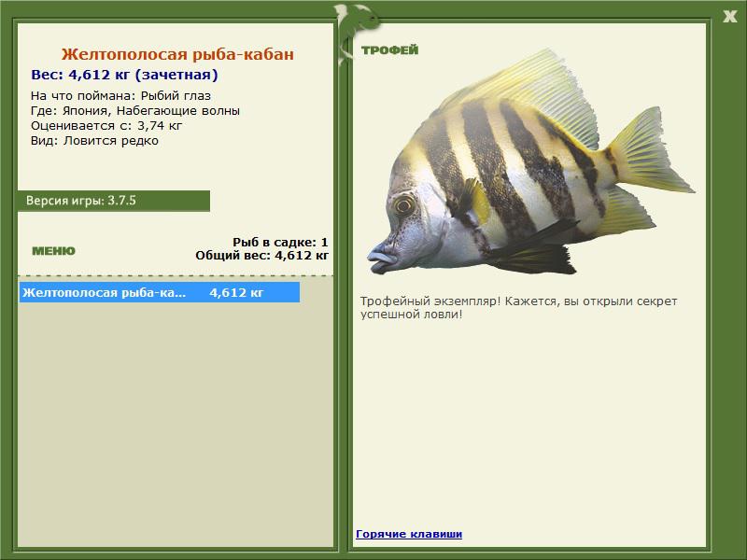This screenshot has width=747, height=560.
Task: Click the Версия игры: 3.7.5 bar
Action: pos(113,201)
